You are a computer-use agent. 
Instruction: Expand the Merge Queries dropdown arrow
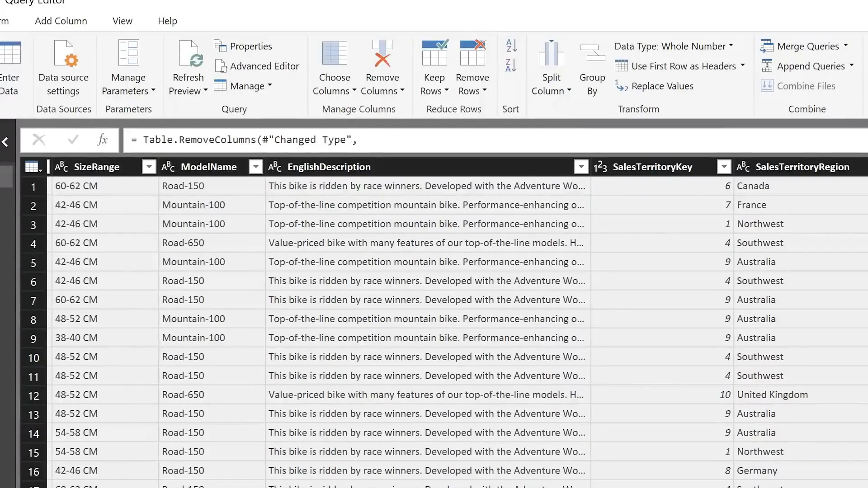845,45
